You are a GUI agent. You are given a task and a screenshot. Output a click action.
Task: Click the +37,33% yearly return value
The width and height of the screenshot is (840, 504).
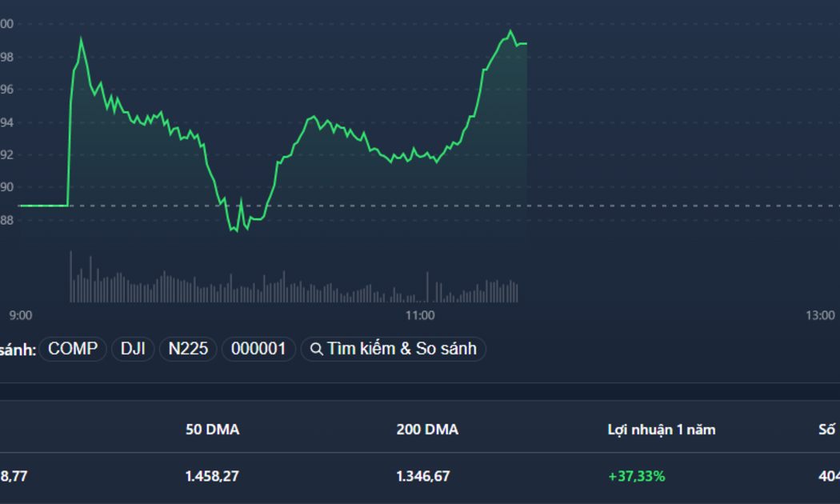[x=637, y=476]
